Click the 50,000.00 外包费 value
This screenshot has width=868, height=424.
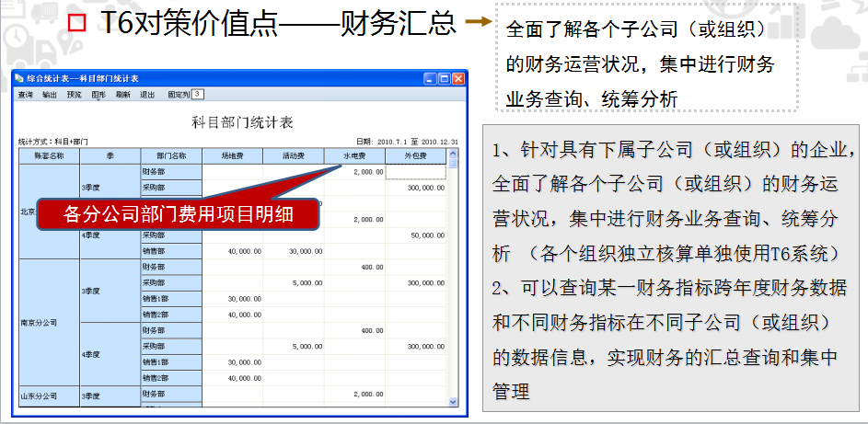(427, 235)
